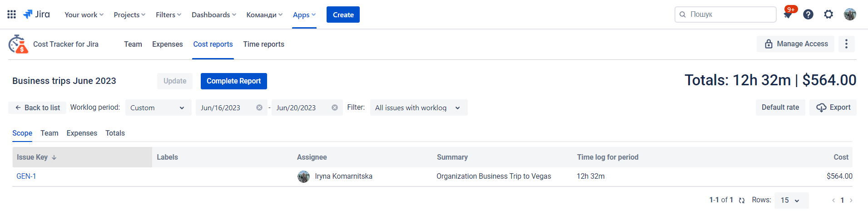Open the help question mark icon
Image resolution: width=868 pixels, height=215 pixels.
[808, 15]
